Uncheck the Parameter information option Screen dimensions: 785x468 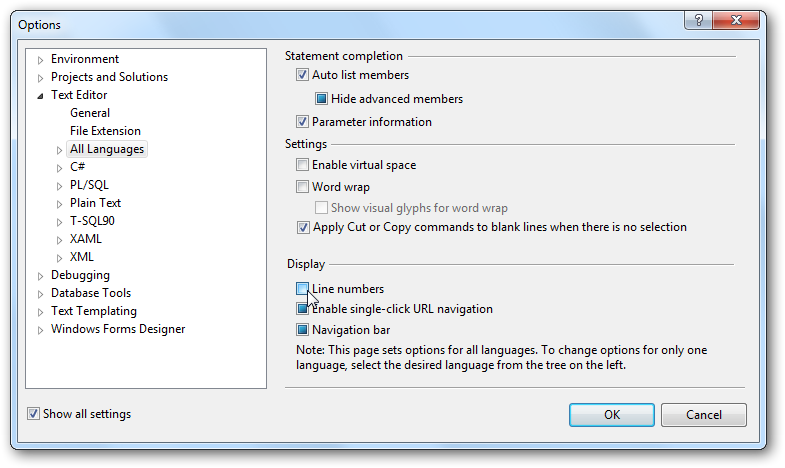303,122
